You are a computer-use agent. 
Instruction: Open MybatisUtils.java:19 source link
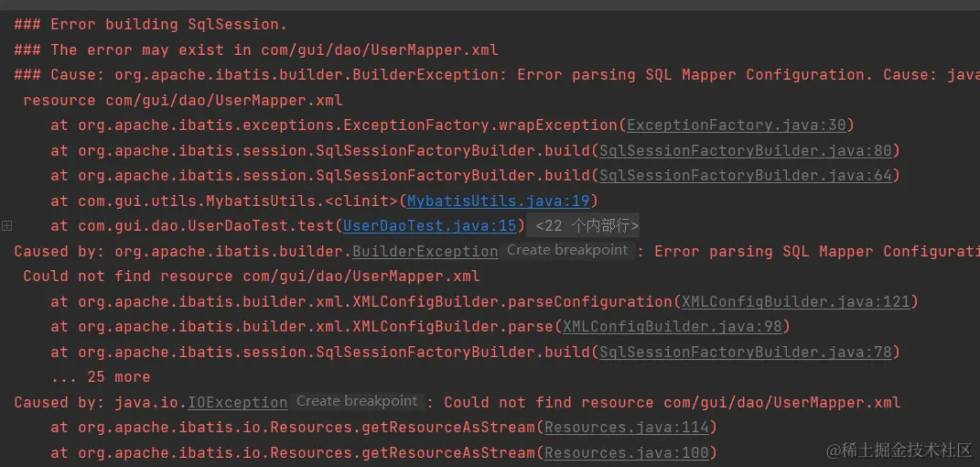click(498, 201)
